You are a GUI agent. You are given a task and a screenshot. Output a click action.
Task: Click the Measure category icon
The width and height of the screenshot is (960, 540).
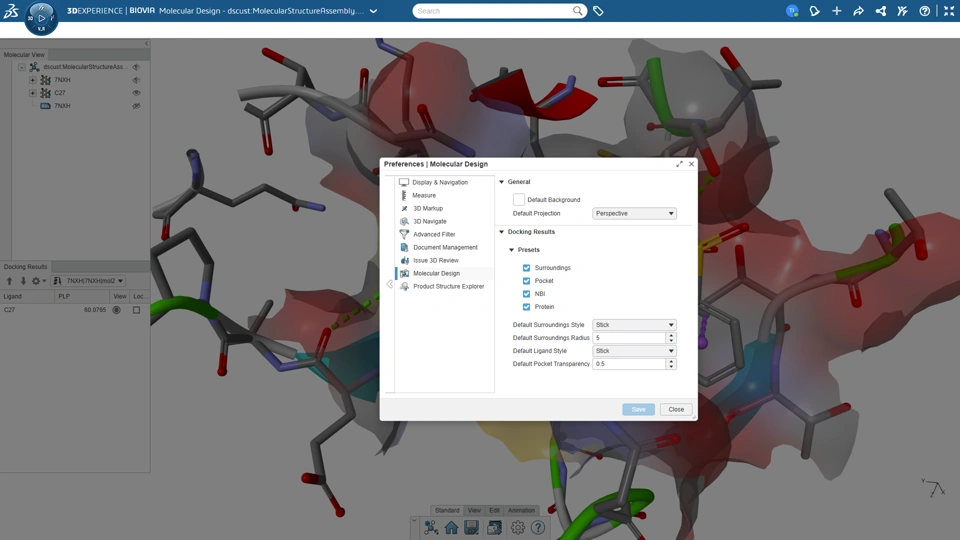[x=404, y=195]
